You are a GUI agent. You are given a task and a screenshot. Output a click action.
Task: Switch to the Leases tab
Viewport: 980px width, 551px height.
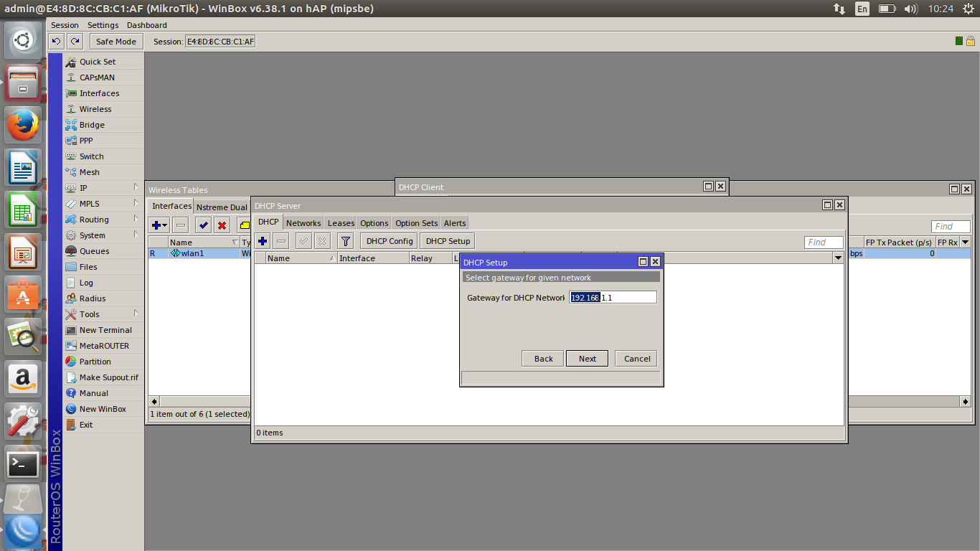pyautogui.click(x=341, y=223)
